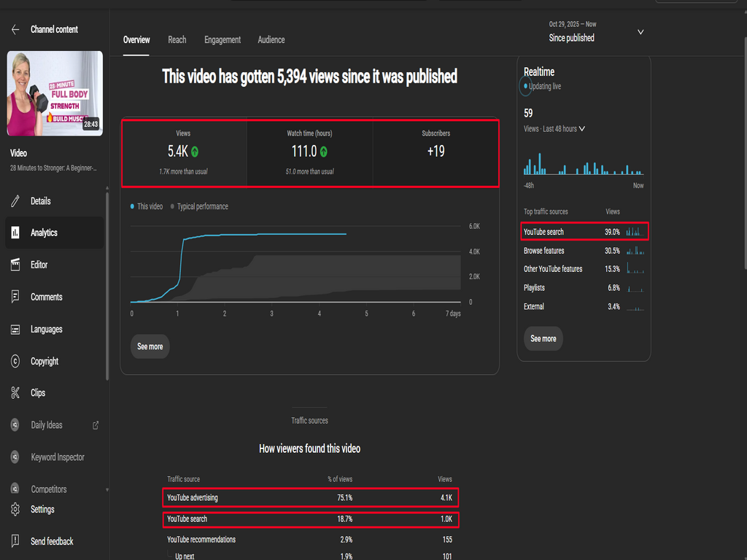Click the Realtime 48-hour bar chart
747x560 pixels.
tap(584, 163)
